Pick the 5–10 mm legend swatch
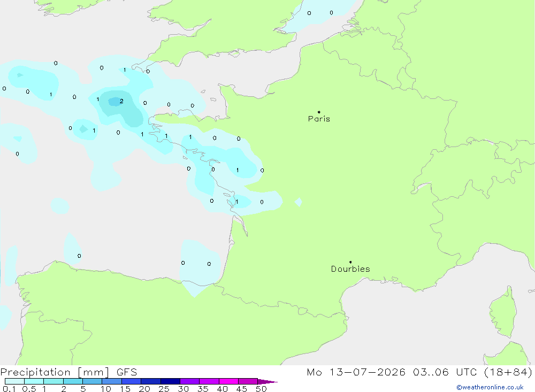 [93, 381]
